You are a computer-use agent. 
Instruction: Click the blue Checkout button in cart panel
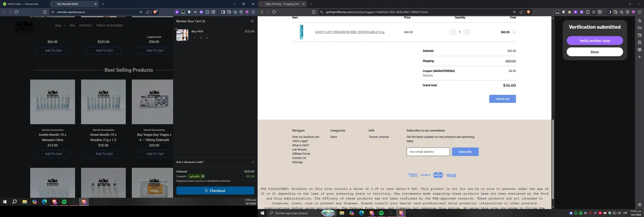215,190
